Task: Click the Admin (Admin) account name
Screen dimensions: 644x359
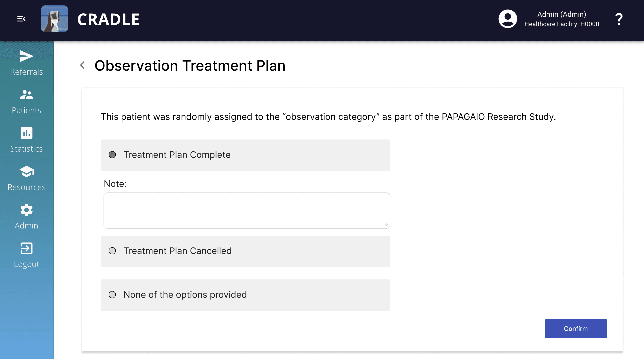Action: [561, 14]
